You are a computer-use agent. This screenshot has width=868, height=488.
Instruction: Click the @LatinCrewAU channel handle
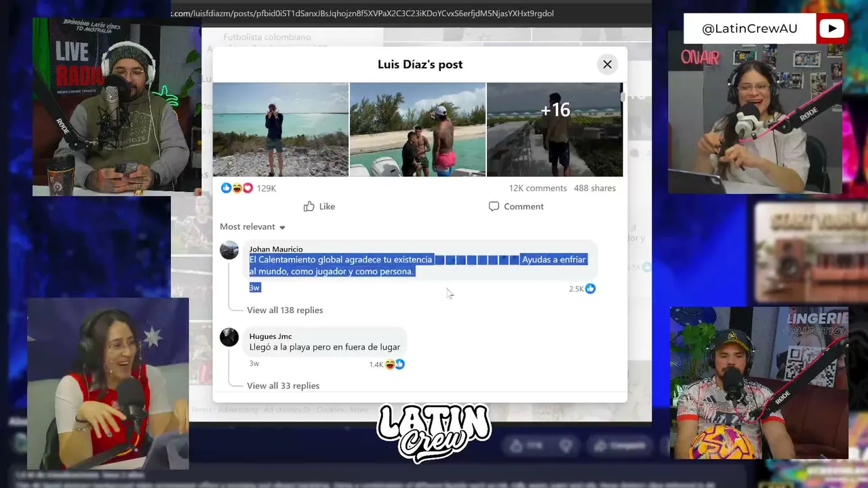click(749, 28)
